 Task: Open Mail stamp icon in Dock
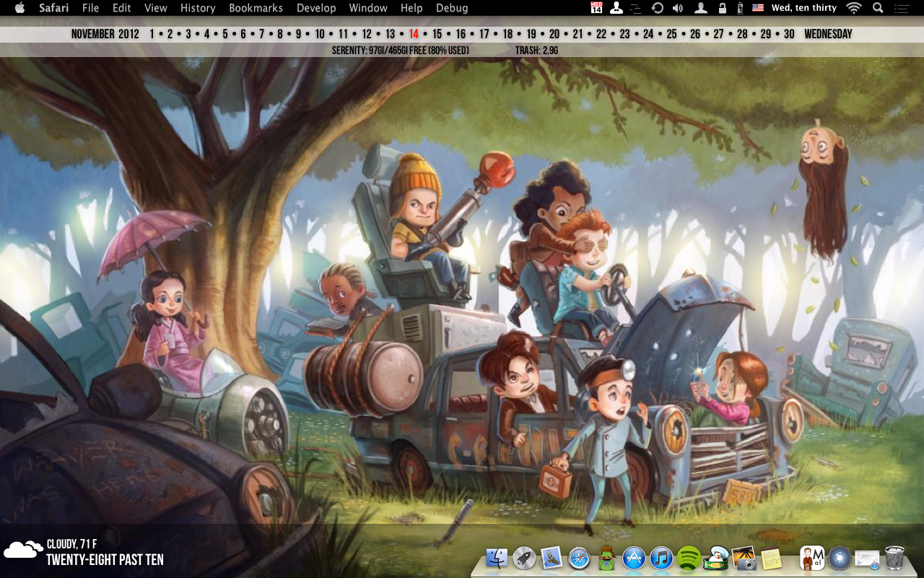tap(552, 558)
